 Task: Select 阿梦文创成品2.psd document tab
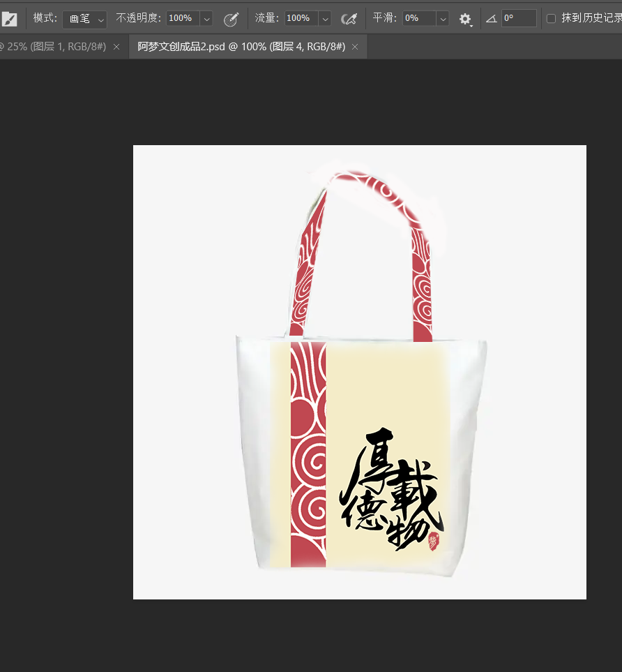click(x=241, y=47)
